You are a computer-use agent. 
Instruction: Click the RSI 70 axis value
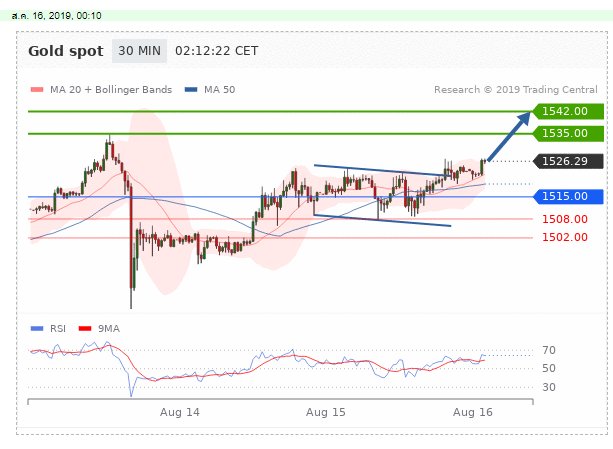549,350
